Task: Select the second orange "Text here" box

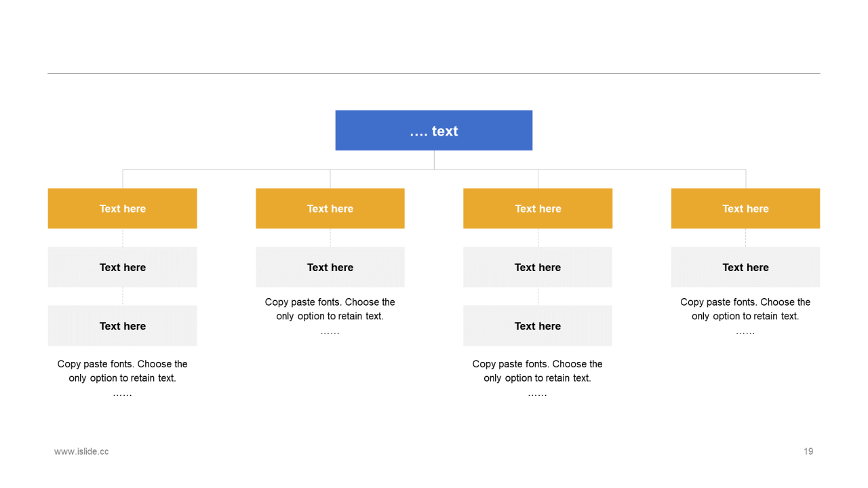Action: point(330,208)
